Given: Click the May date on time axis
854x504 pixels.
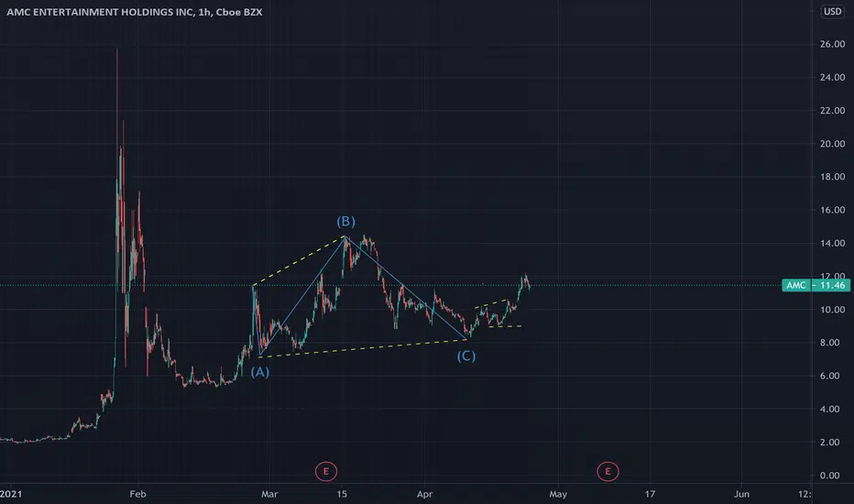Looking at the screenshot, I should click(558, 494).
